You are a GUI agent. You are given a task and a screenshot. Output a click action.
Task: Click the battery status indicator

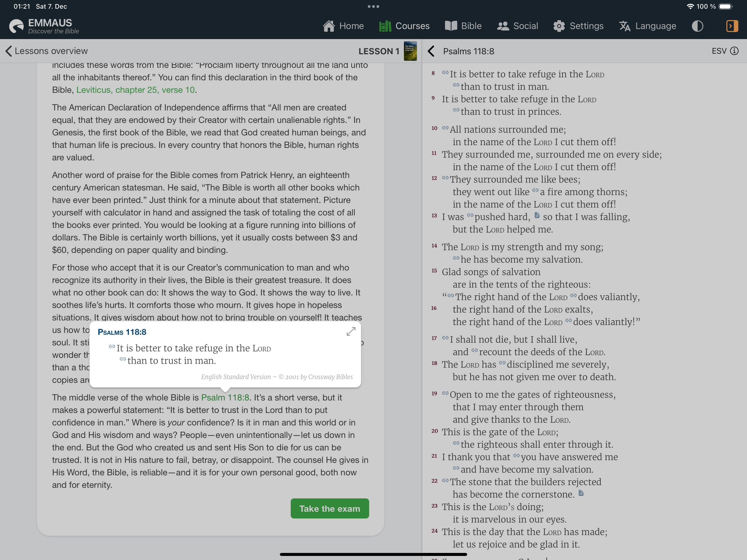[x=725, y=7]
